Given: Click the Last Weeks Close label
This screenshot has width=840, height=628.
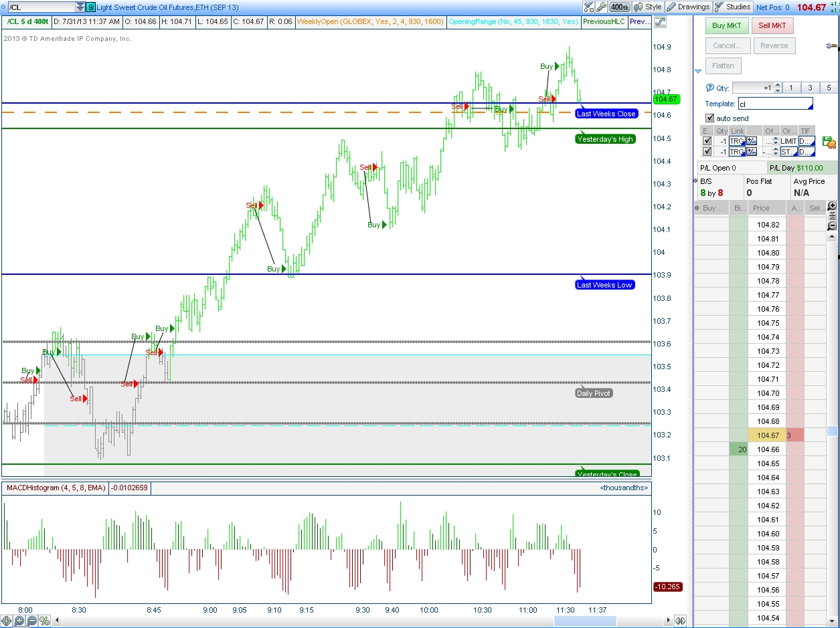Looking at the screenshot, I should pos(606,114).
